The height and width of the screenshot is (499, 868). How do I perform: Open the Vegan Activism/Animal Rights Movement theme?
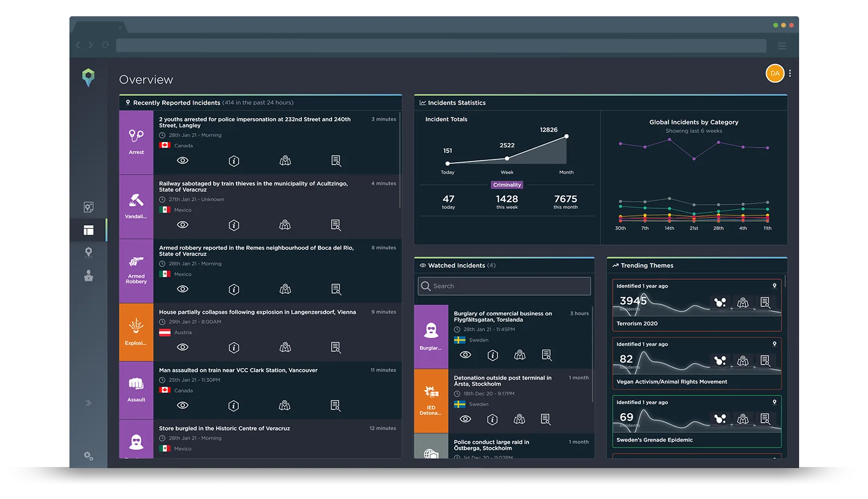[x=697, y=363]
